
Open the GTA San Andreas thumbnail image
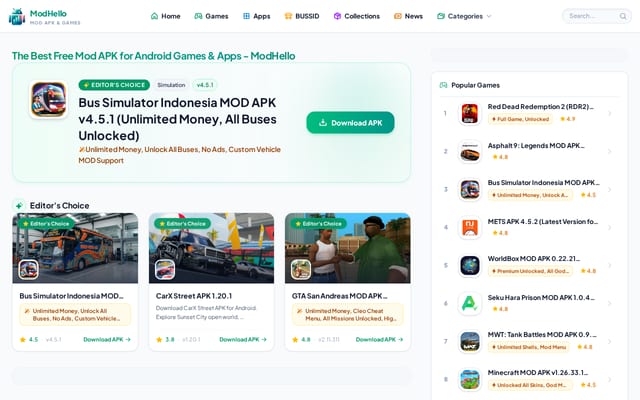[348, 248]
